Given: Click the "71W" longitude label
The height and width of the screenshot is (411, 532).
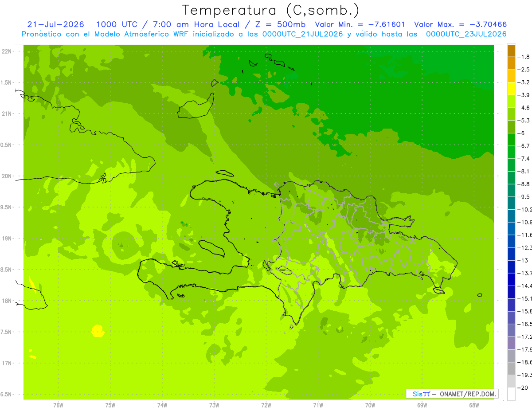Looking at the screenshot, I should click(x=318, y=405).
